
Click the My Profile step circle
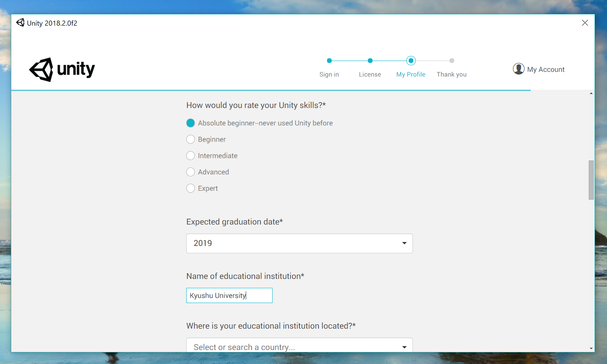pos(411,61)
